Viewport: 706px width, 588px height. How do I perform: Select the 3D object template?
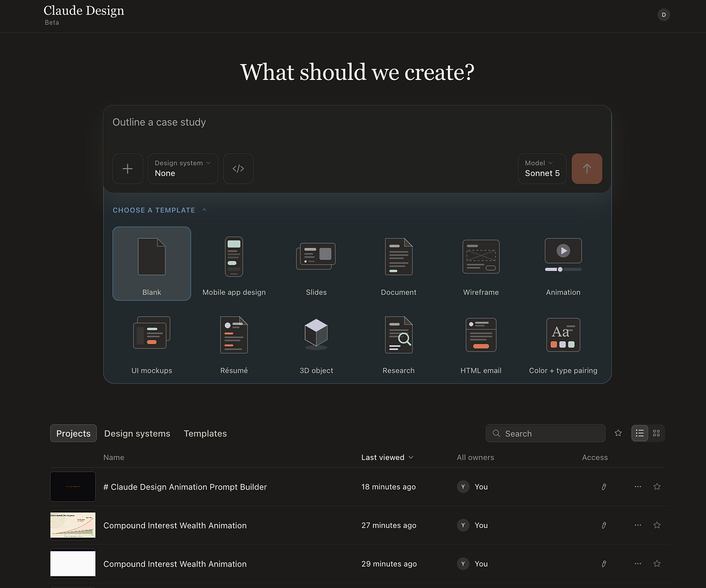click(316, 342)
